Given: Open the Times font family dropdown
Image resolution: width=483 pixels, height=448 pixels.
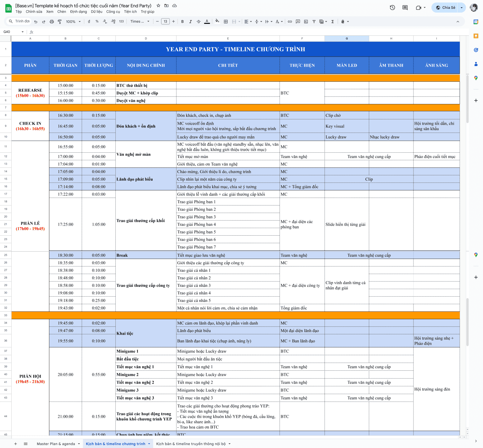Looking at the screenshot, I should point(140,22).
